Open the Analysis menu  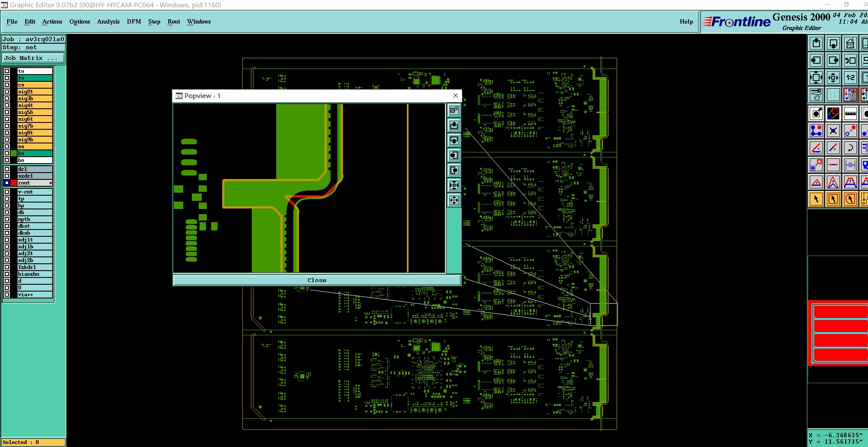pyautogui.click(x=108, y=21)
